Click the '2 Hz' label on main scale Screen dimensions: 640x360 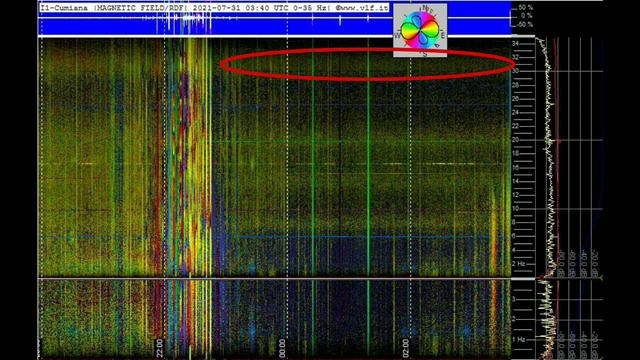click(x=518, y=264)
